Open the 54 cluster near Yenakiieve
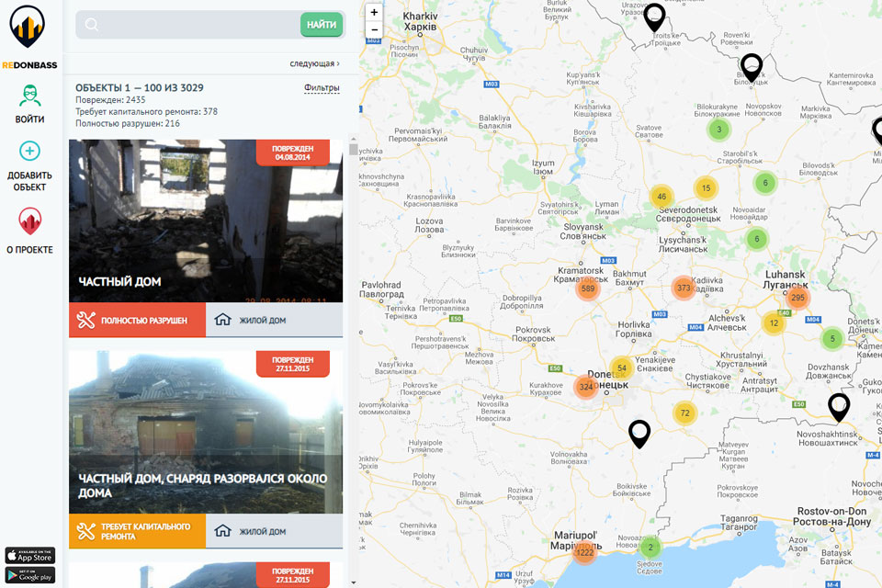Image resolution: width=882 pixels, height=588 pixels. pos(622,368)
